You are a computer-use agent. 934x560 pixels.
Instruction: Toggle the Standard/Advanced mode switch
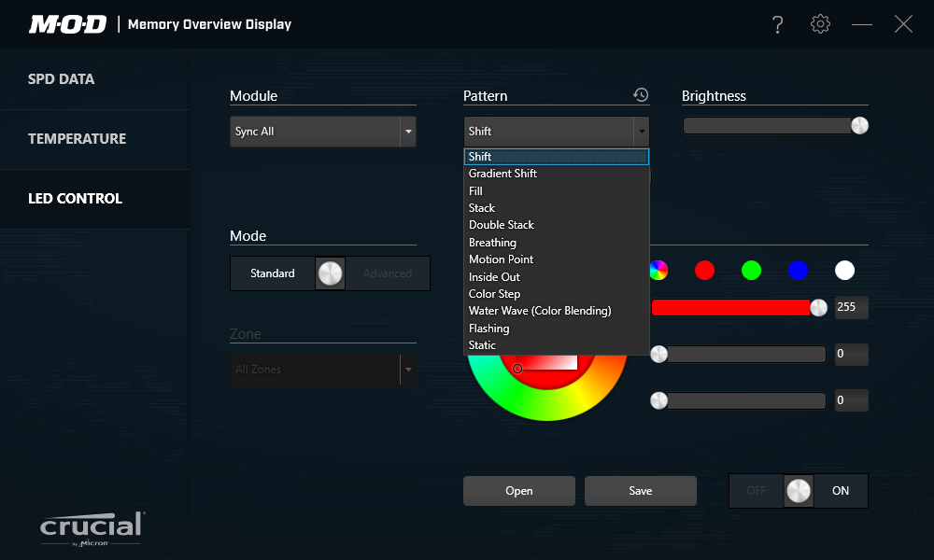(331, 273)
